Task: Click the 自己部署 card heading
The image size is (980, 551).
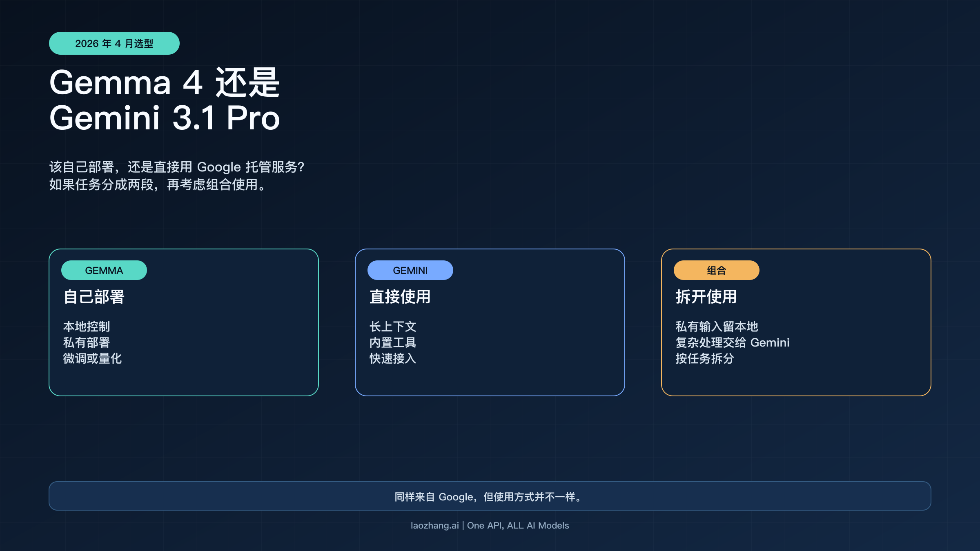Action: click(x=94, y=297)
